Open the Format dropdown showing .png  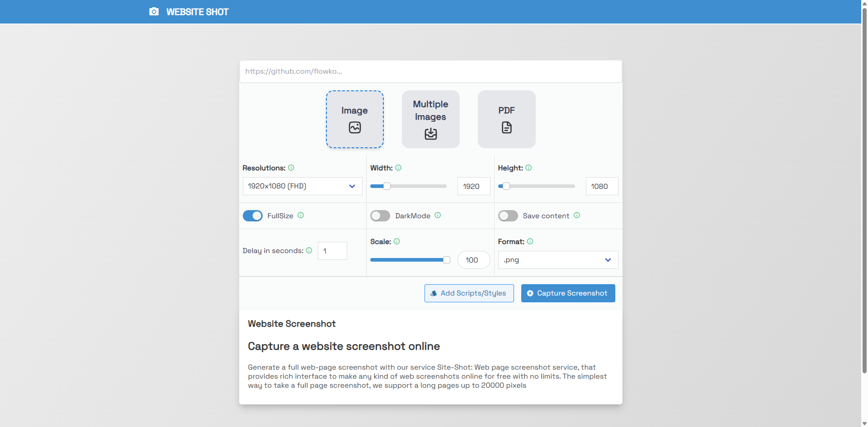click(558, 260)
